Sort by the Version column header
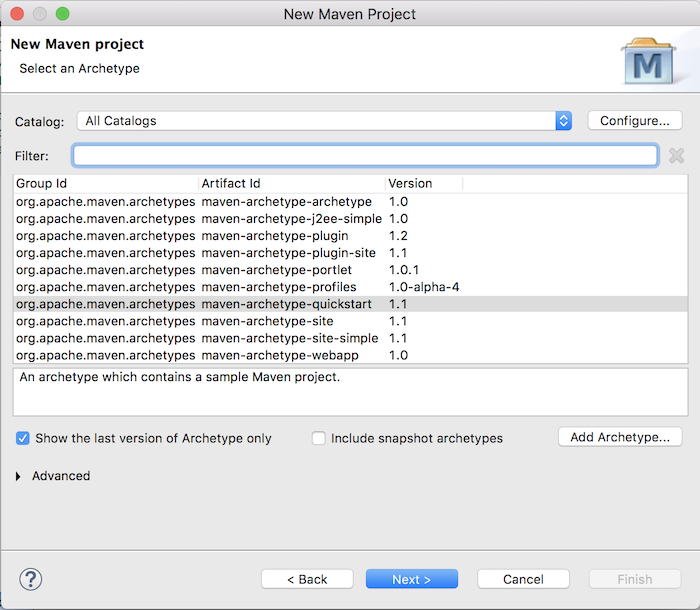Image resolution: width=700 pixels, height=610 pixels. point(424,184)
